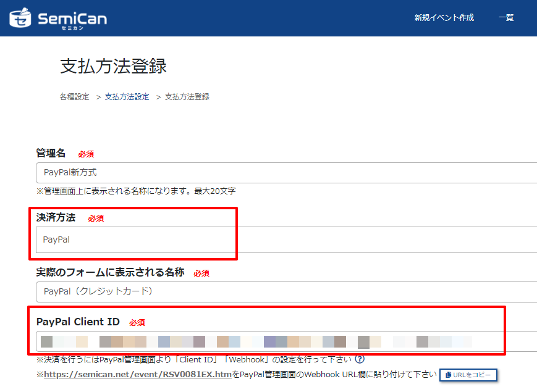
Task: Click the PayPal Client ID input field
Action: 286,341
